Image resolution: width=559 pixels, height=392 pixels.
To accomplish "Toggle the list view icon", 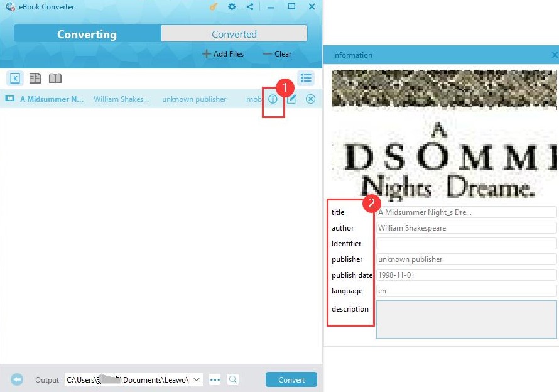I will (x=306, y=78).
